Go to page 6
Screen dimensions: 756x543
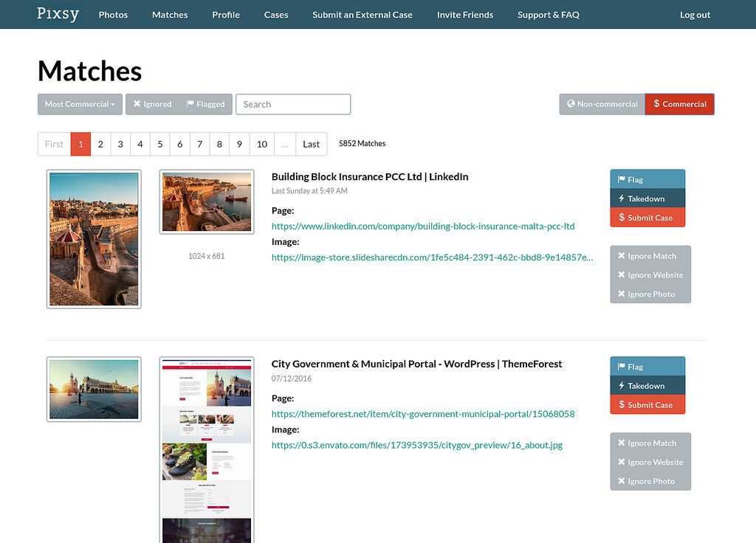click(180, 144)
